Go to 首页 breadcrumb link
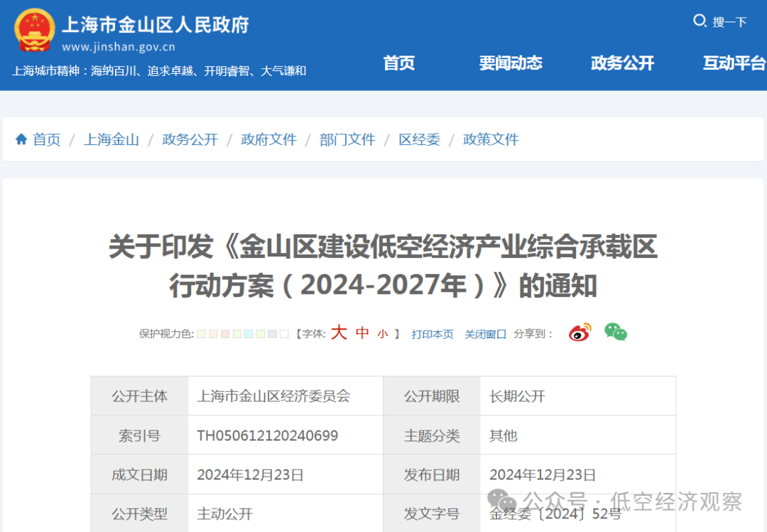This screenshot has width=767, height=532. point(46,139)
